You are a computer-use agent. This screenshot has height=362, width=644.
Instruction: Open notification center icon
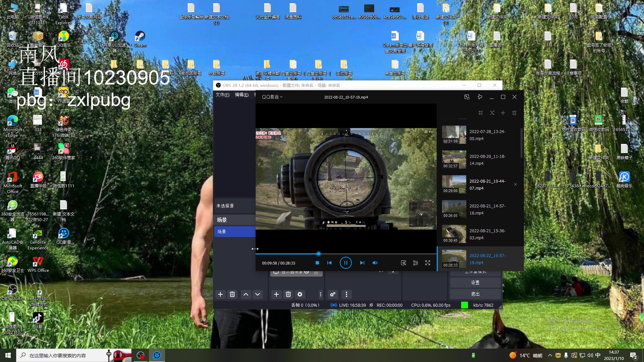[x=634, y=356]
